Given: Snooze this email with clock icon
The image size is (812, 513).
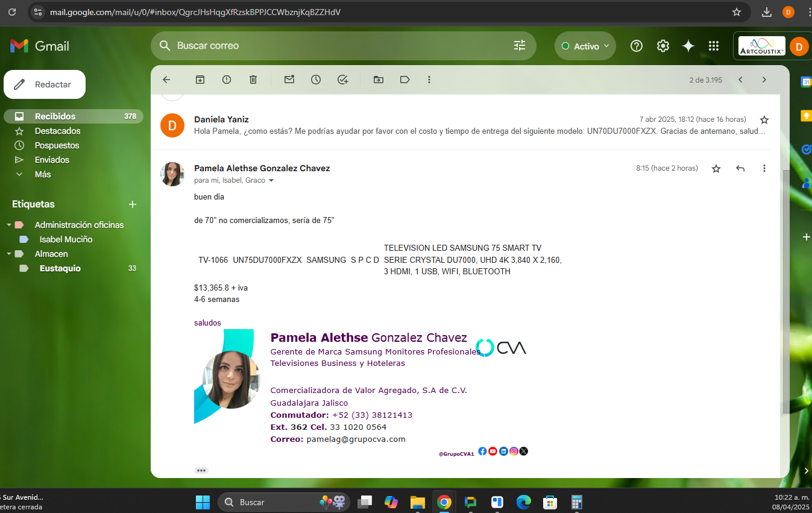Looking at the screenshot, I should tap(316, 80).
